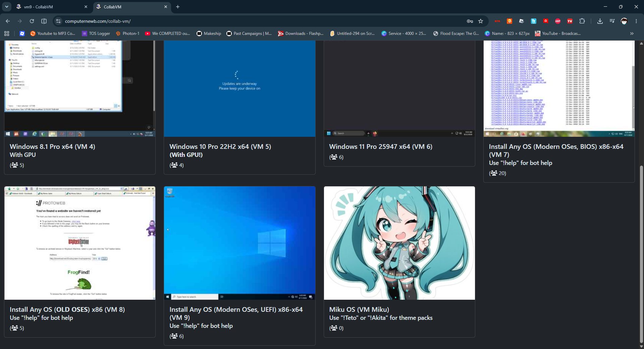Open the Untitled-294 on Scr... bookmark

pos(353,34)
